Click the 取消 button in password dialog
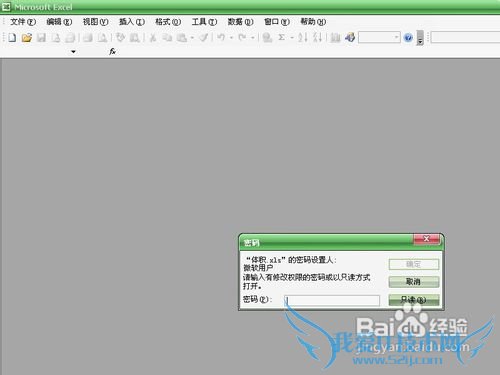The width and height of the screenshot is (500, 375). 414,282
